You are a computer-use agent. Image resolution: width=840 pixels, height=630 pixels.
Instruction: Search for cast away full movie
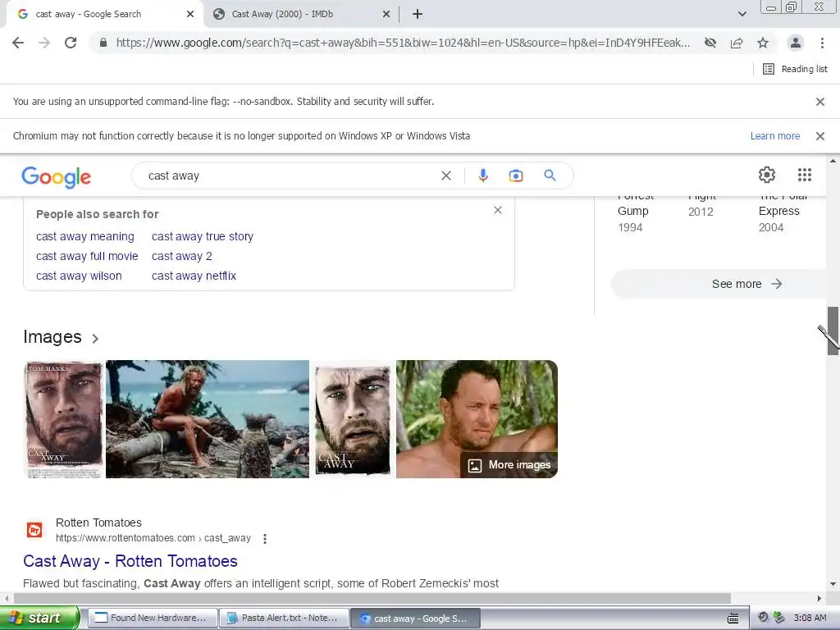pos(87,256)
